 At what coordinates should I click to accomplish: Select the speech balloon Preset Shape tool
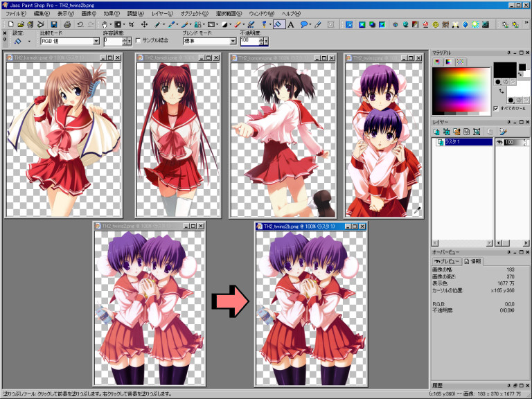[x=303, y=24]
